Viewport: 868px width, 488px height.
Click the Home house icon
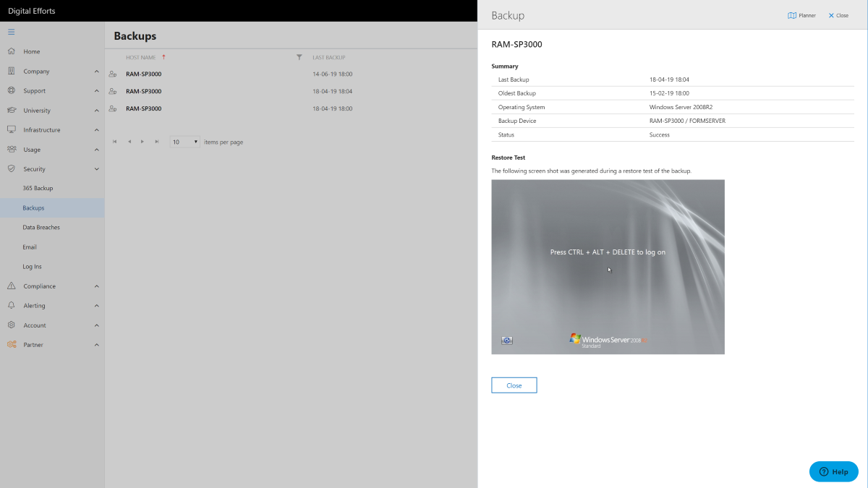coord(12,51)
